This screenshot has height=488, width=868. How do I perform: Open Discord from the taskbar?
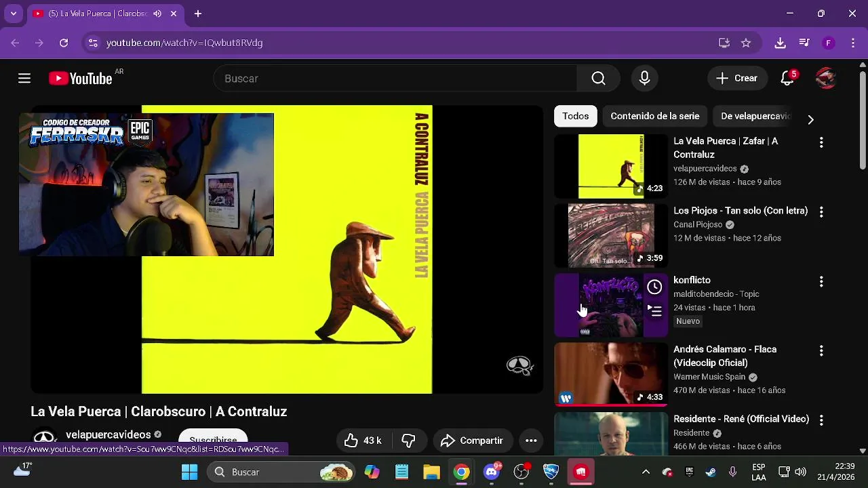[492, 472]
